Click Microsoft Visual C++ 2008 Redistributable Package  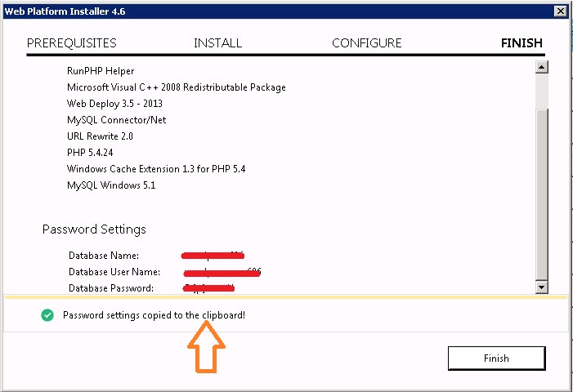click(x=176, y=87)
